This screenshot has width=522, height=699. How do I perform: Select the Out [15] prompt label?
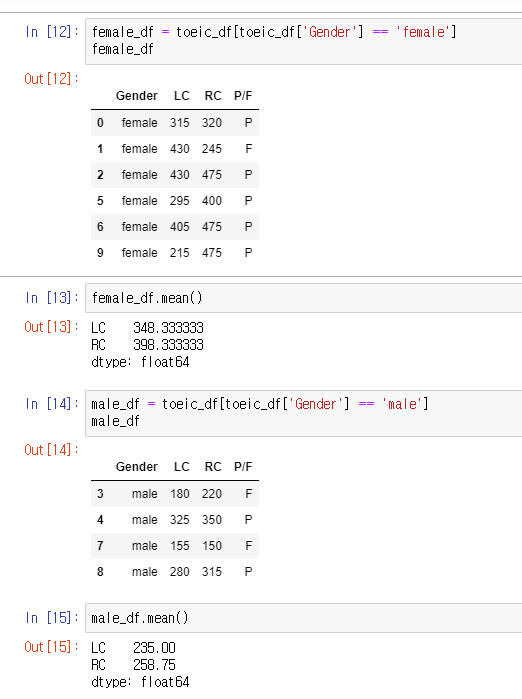tap(51, 647)
